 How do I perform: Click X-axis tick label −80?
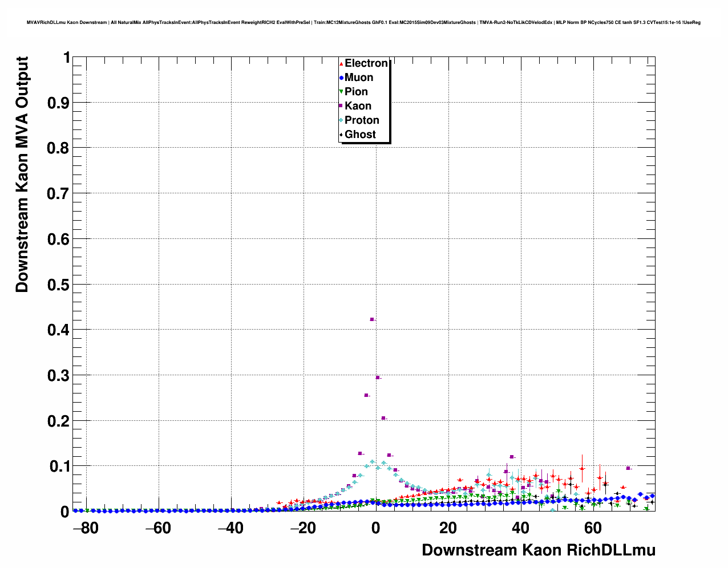click(86, 528)
